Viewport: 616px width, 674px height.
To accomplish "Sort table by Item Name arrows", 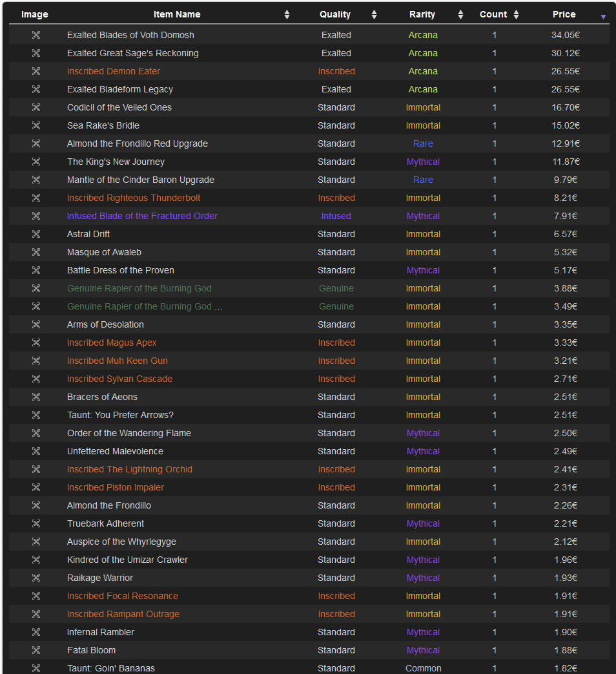I will [287, 14].
